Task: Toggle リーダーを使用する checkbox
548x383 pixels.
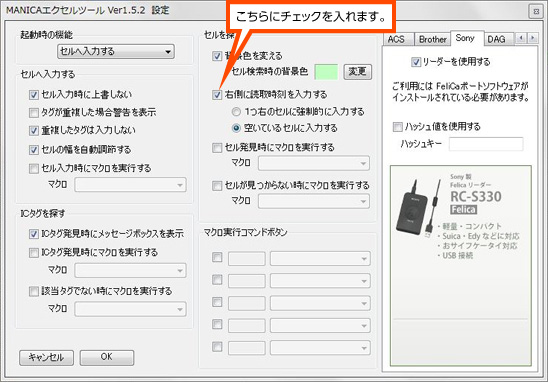Action: [416, 62]
